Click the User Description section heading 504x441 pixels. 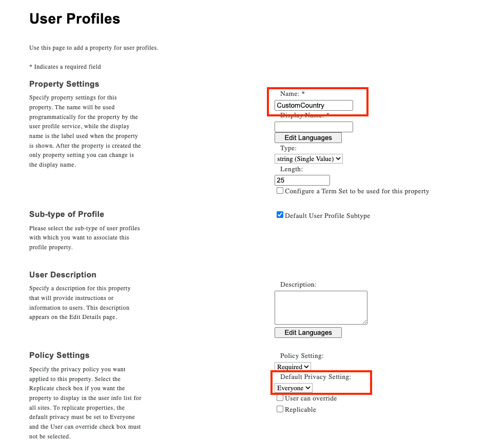(x=63, y=275)
